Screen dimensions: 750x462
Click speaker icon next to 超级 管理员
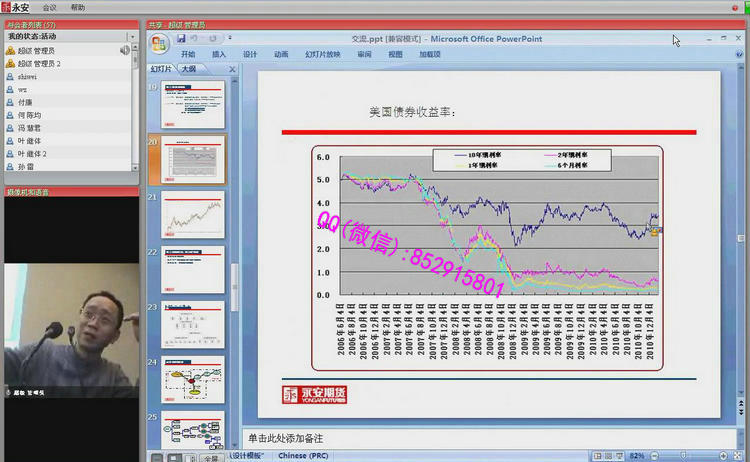pyautogui.click(x=124, y=50)
